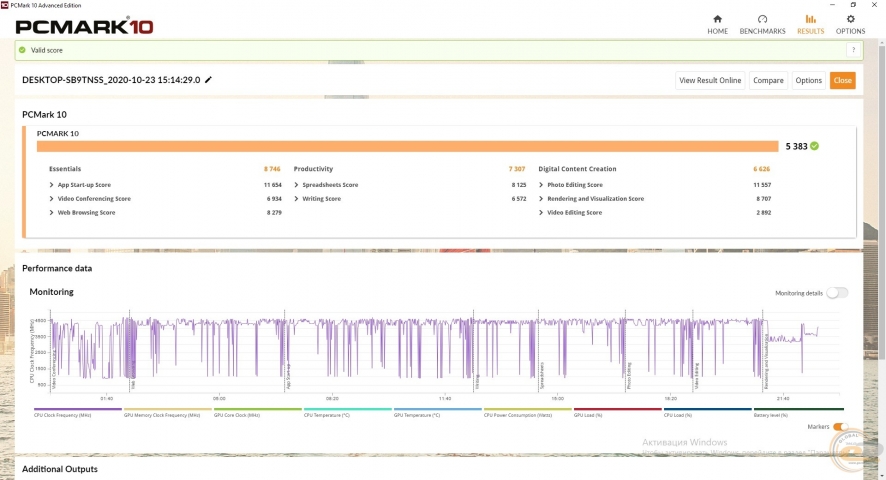Restore down the PCMark 10 window

tap(853, 5)
